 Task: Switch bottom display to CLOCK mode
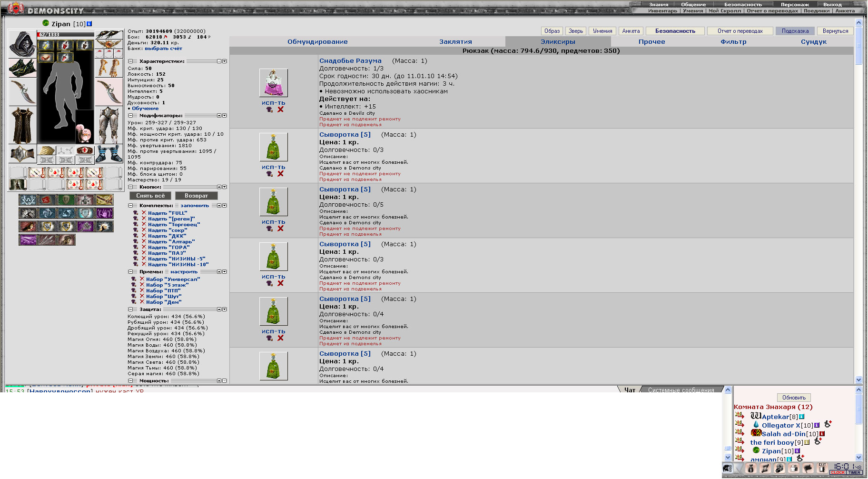click(x=838, y=473)
